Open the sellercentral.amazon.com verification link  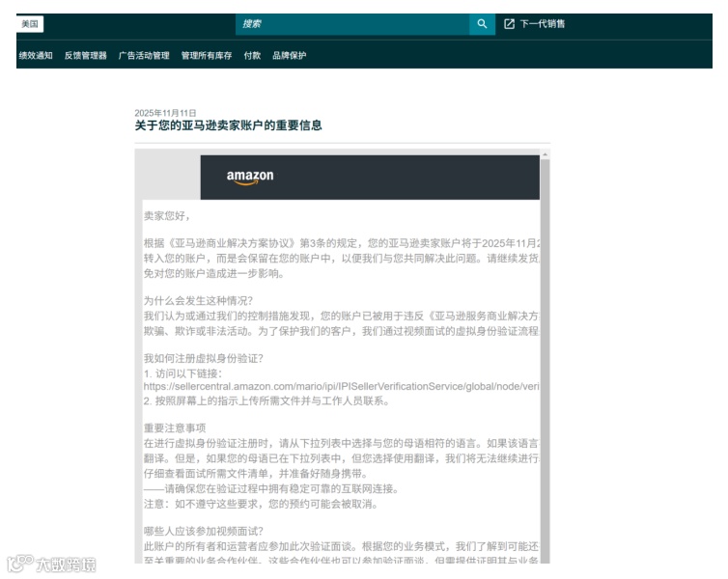coord(341,386)
